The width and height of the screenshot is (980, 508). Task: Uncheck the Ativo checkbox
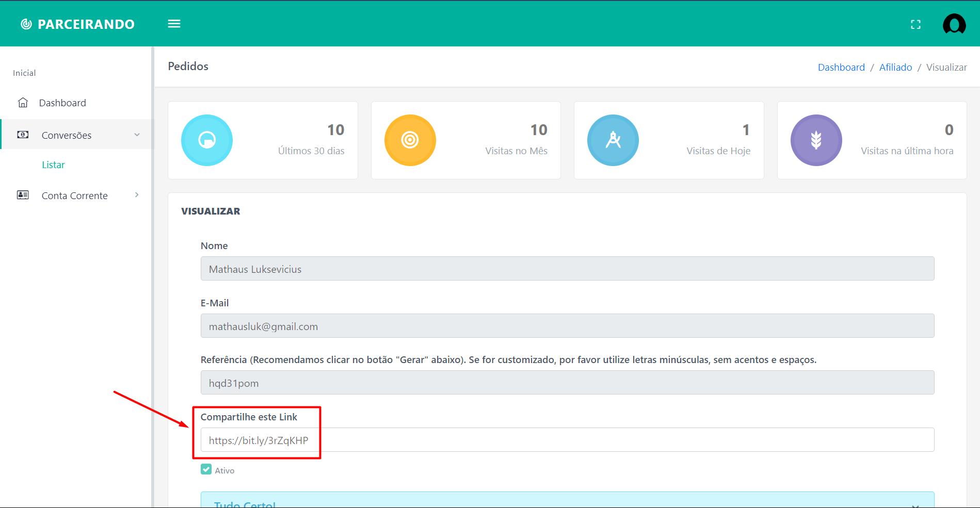point(206,469)
